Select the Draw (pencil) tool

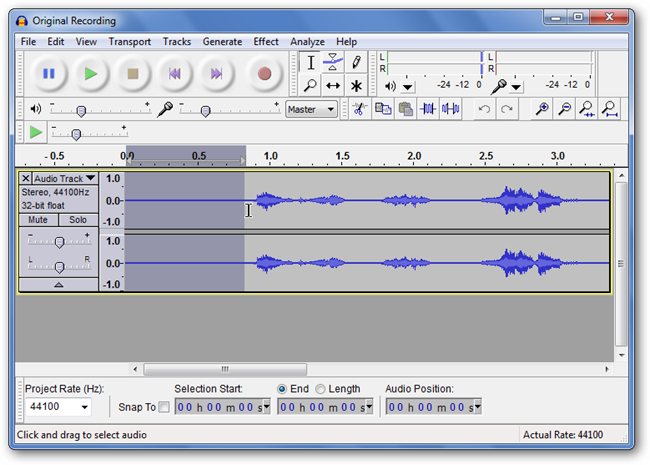click(x=356, y=63)
